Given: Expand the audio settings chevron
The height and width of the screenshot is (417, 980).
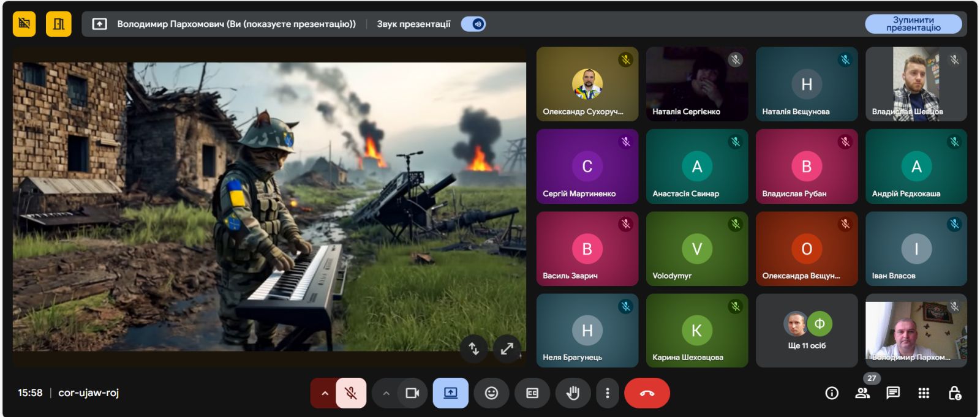Looking at the screenshot, I should [x=325, y=393].
